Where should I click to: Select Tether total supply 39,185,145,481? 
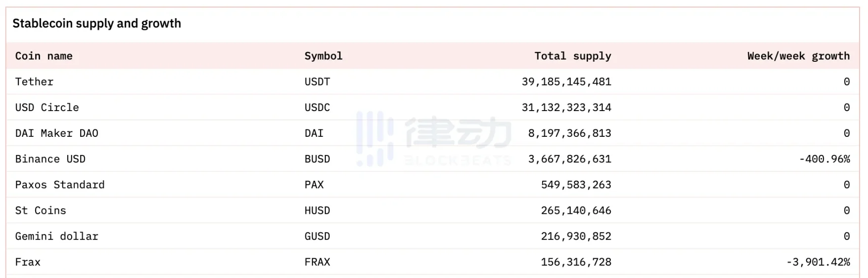[566, 82]
